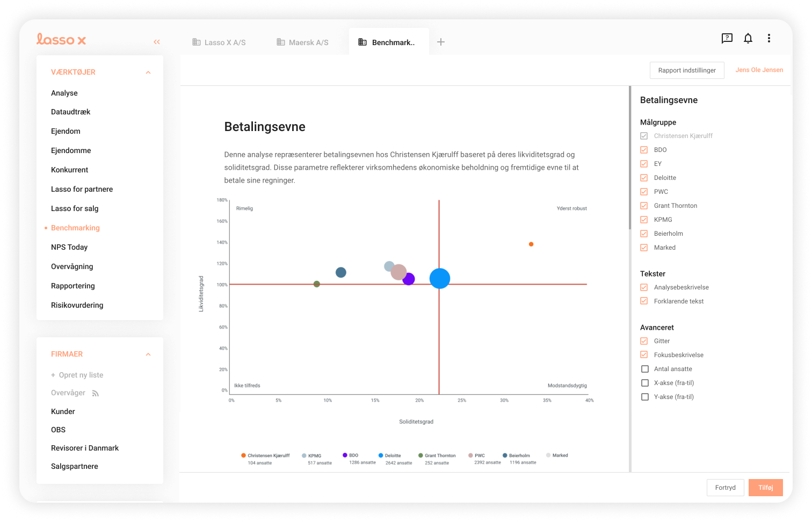Click the large blue Deloitte bubble
The width and height of the screenshot is (812, 522).
tap(440, 278)
